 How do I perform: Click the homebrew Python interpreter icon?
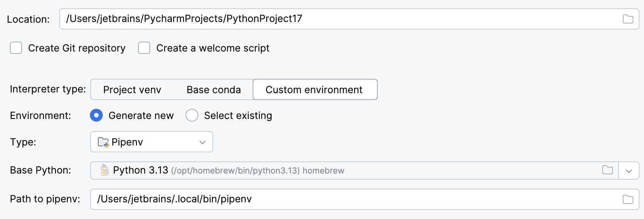[x=104, y=170]
